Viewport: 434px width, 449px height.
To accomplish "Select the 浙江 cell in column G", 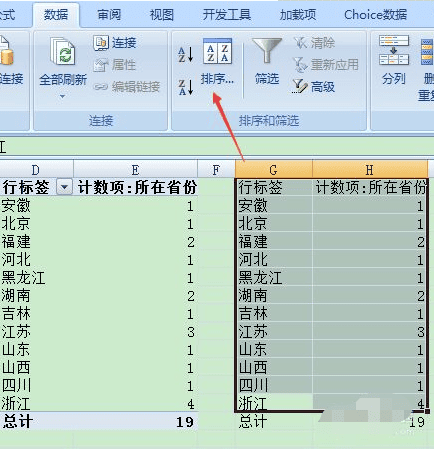I will click(x=274, y=403).
